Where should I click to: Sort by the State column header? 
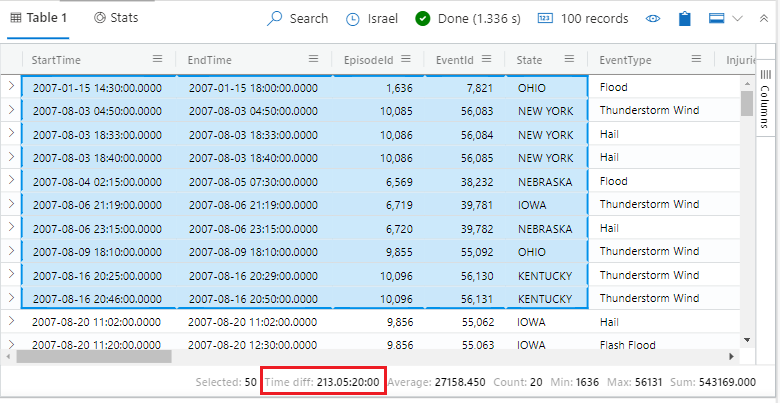(529, 60)
